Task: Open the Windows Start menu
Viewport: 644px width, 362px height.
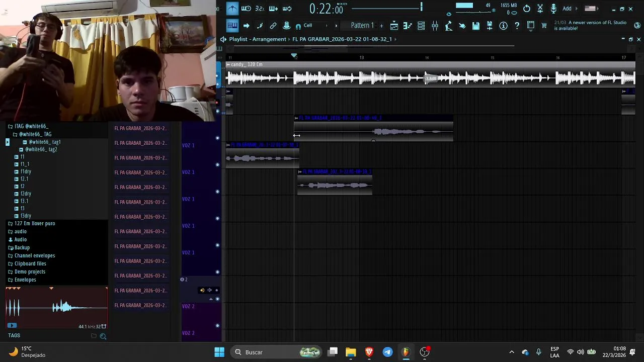Action: [x=219, y=352]
